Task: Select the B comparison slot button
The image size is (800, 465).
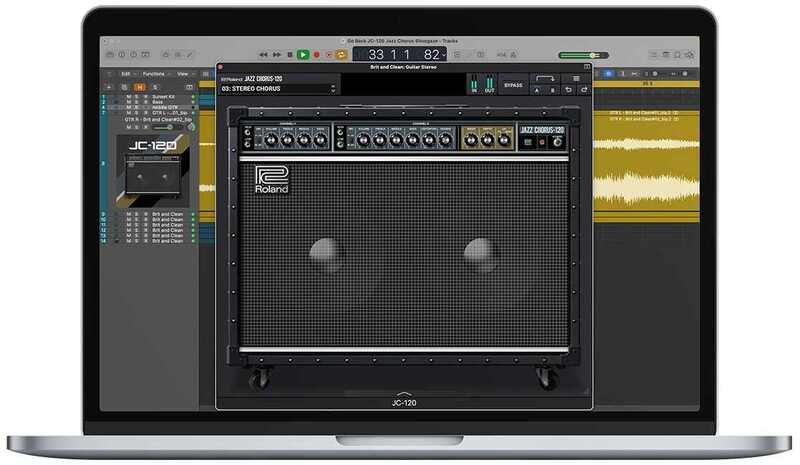Action: click(x=552, y=90)
